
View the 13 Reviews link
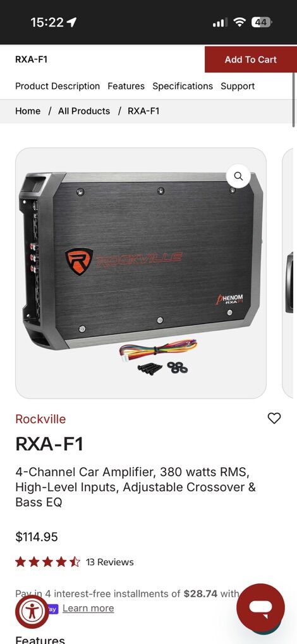coord(110,562)
